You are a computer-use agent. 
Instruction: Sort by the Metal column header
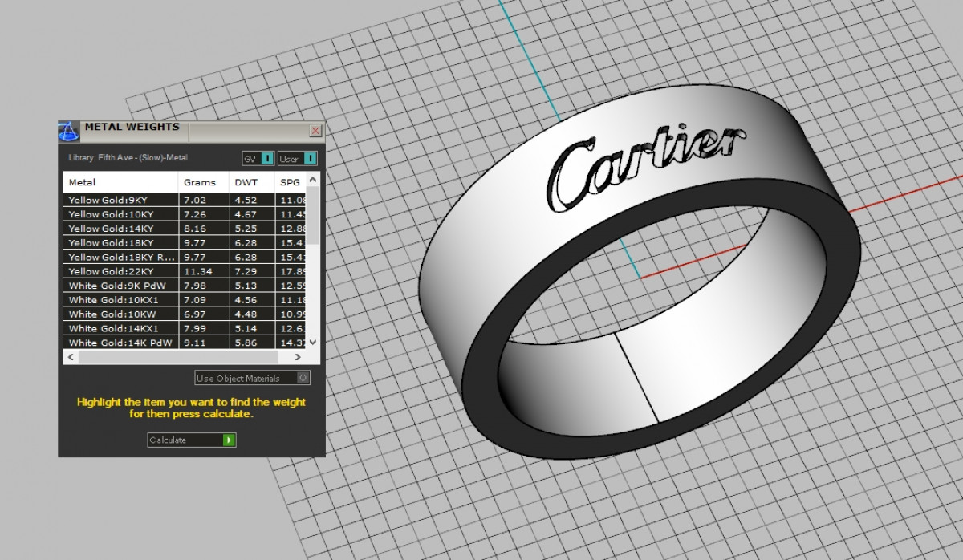[x=120, y=182]
